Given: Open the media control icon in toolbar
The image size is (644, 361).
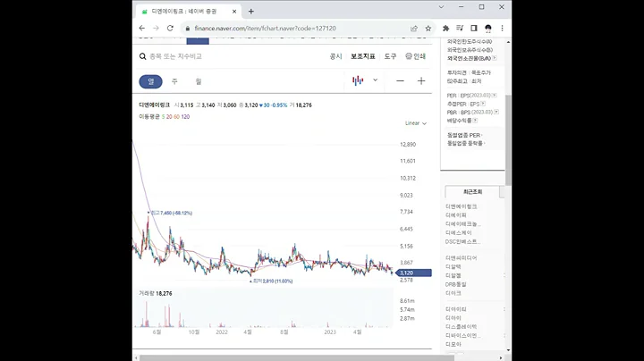Looking at the screenshot, I should point(460,29).
